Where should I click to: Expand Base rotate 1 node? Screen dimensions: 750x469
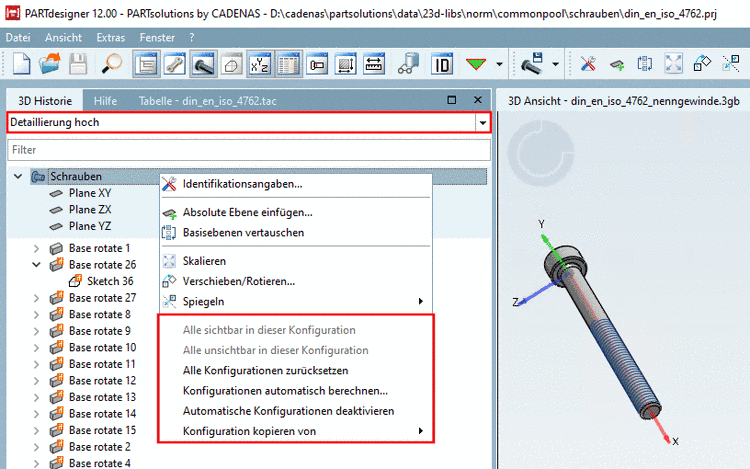point(36,249)
